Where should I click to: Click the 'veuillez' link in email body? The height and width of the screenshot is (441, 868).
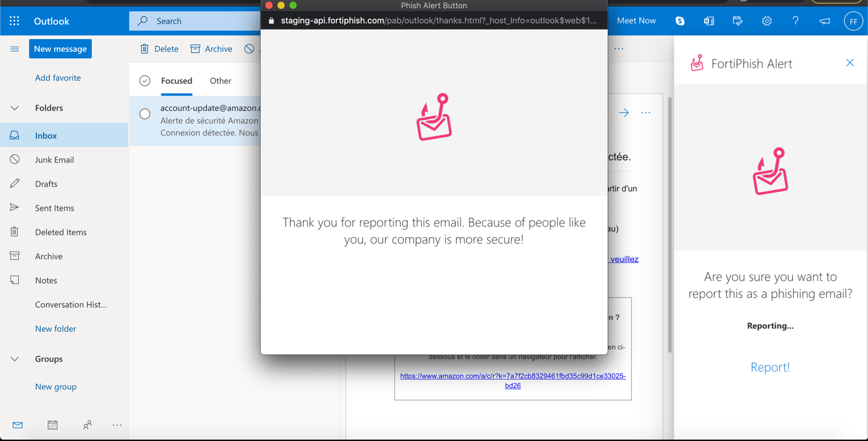coord(623,259)
